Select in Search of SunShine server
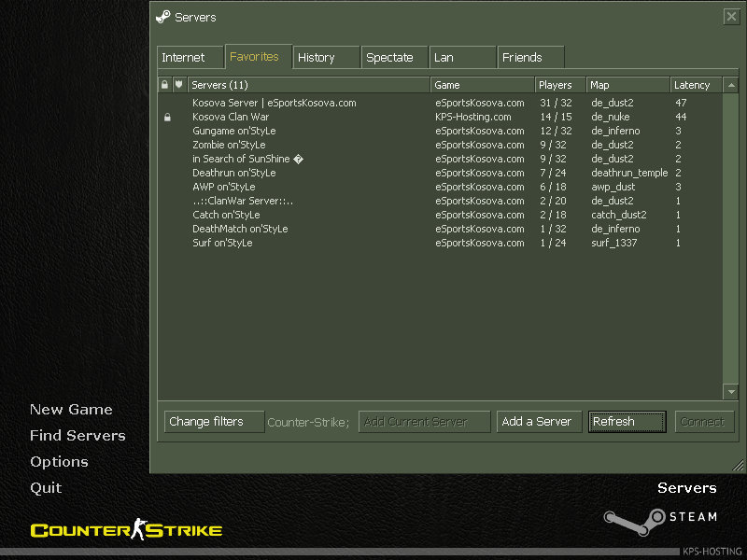 point(440,159)
